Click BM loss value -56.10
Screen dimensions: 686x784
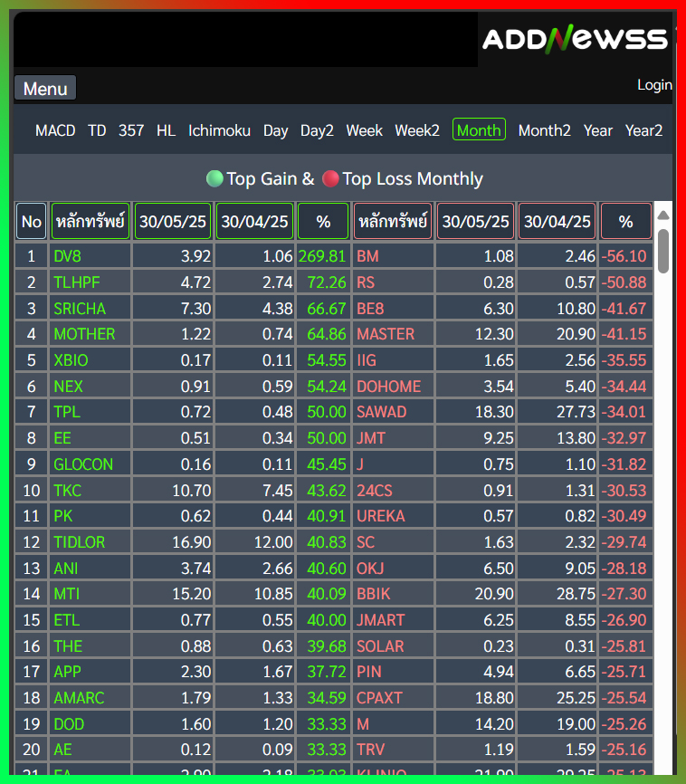[x=624, y=256]
